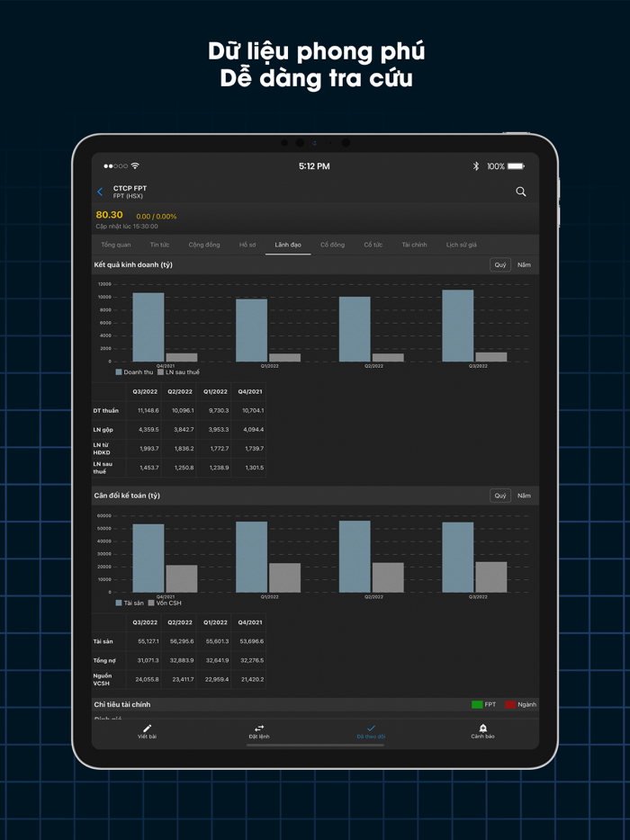The width and height of the screenshot is (630, 840).
Task: Switch to the Cổ đông tab
Action: click(x=332, y=245)
